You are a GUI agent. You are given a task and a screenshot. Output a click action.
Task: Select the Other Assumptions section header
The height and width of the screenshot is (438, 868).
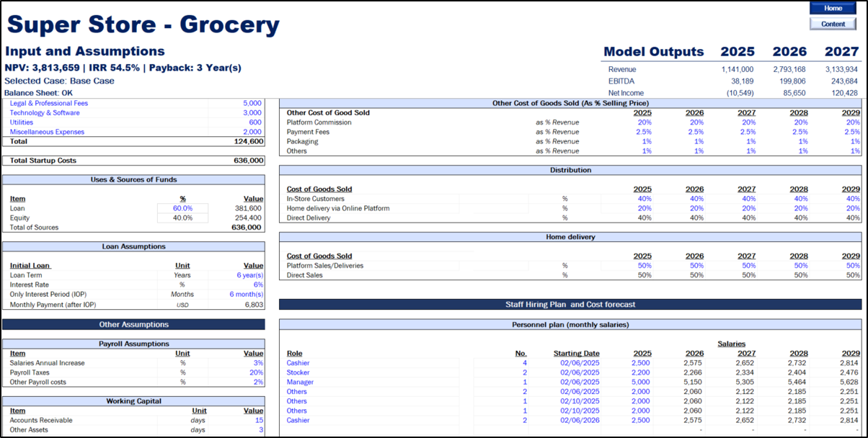tap(133, 325)
